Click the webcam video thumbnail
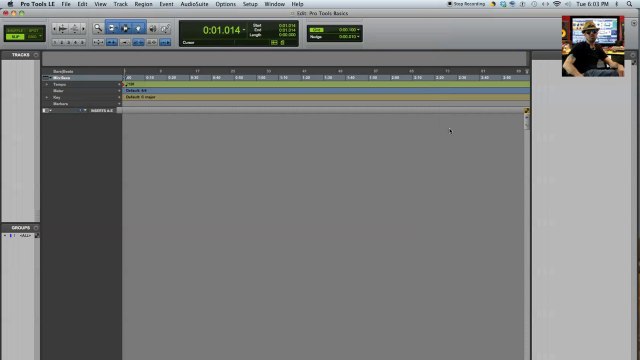640x360 pixels. click(x=593, y=46)
